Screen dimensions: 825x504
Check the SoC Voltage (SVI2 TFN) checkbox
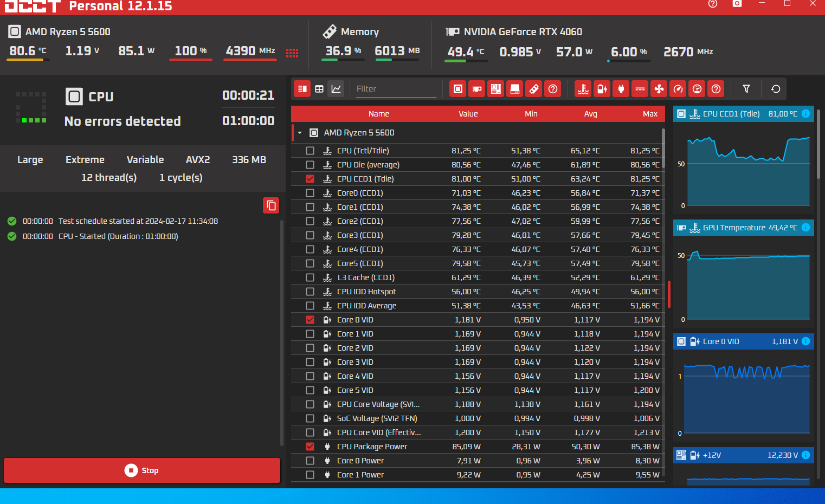click(310, 418)
